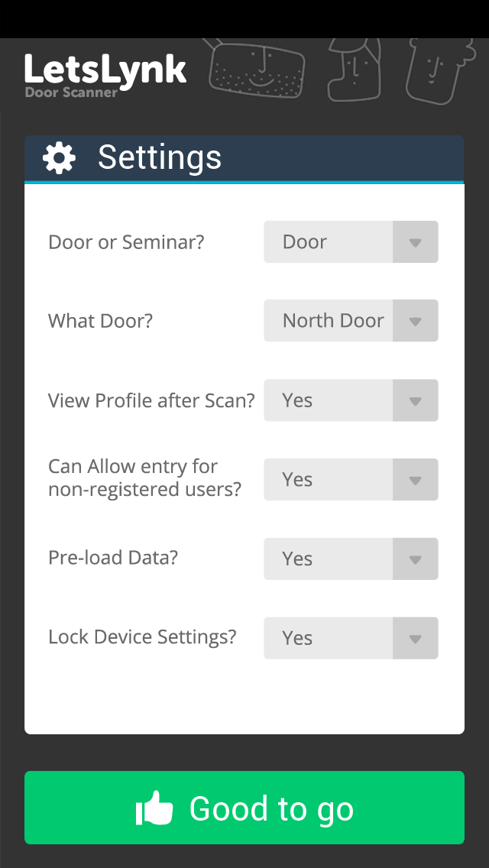Click the Settings header title
The height and width of the screenshot is (868, 489).
[x=160, y=158]
